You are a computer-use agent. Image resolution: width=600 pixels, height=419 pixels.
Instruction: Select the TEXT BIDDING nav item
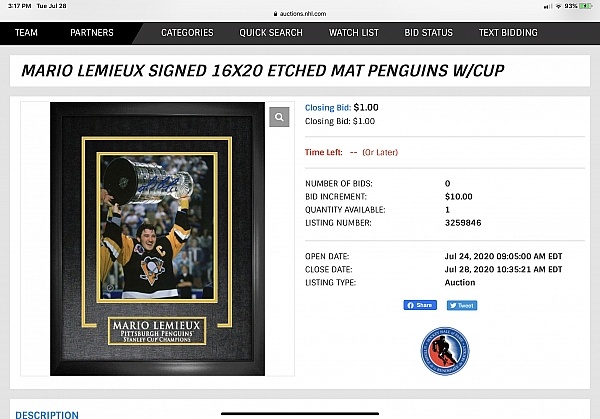pos(508,33)
